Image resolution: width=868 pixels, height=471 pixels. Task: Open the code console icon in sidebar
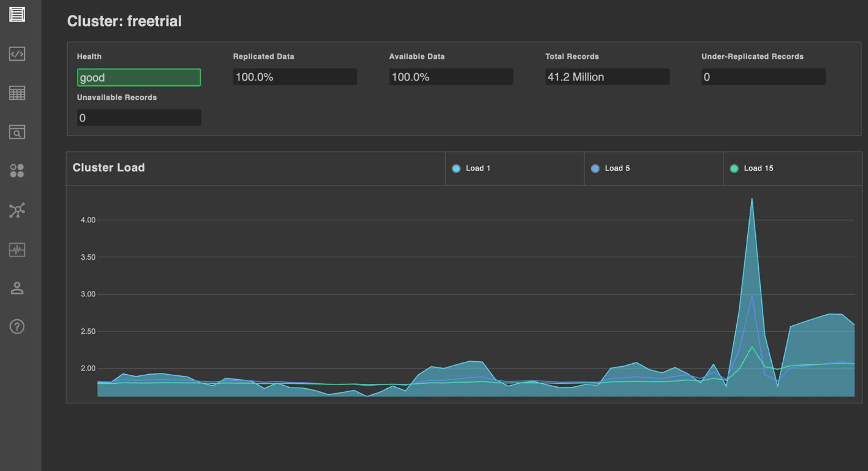17,54
